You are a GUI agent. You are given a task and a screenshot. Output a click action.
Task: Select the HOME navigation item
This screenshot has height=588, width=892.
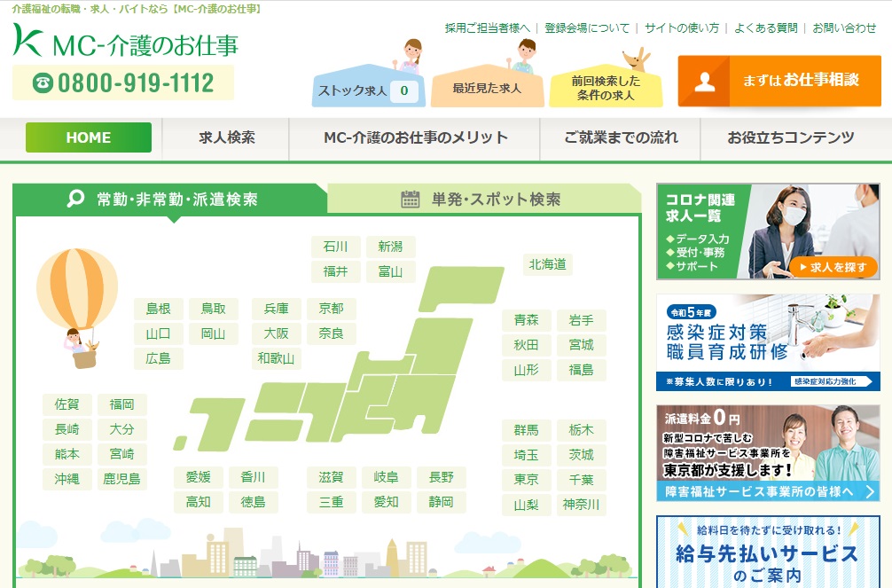(88, 137)
